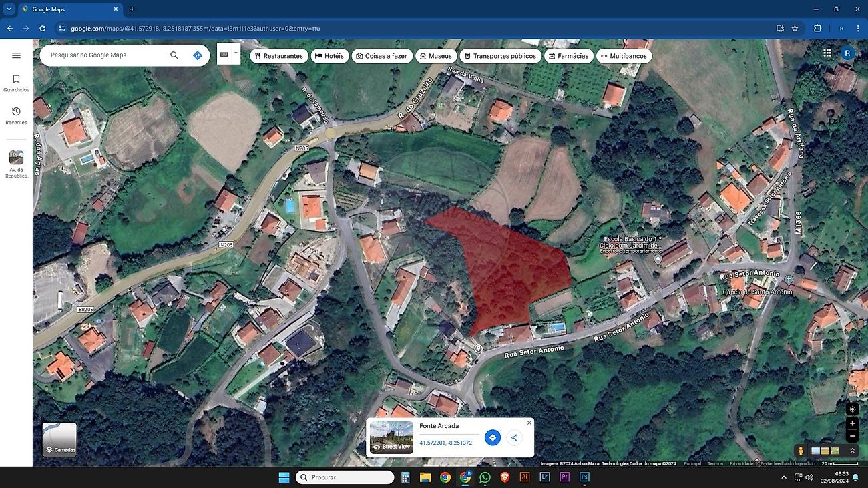
Task: Click the Capela de Santo António marker
Action: tap(789, 279)
